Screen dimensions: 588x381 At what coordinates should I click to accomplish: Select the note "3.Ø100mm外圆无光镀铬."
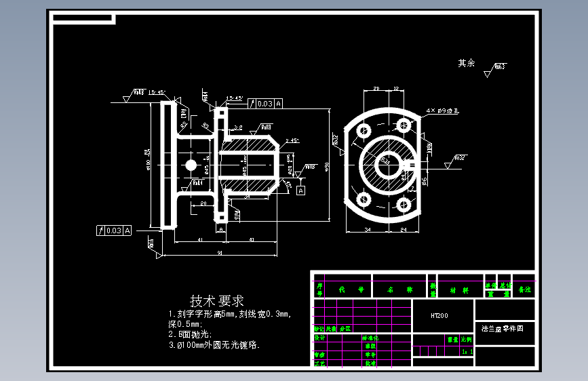[214, 344]
